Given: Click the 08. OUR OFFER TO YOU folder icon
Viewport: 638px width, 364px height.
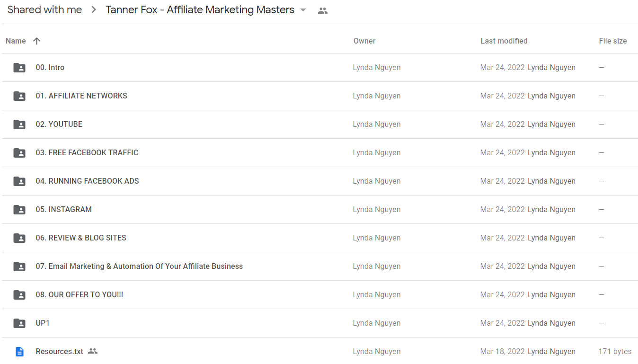Looking at the screenshot, I should (19, 295).
